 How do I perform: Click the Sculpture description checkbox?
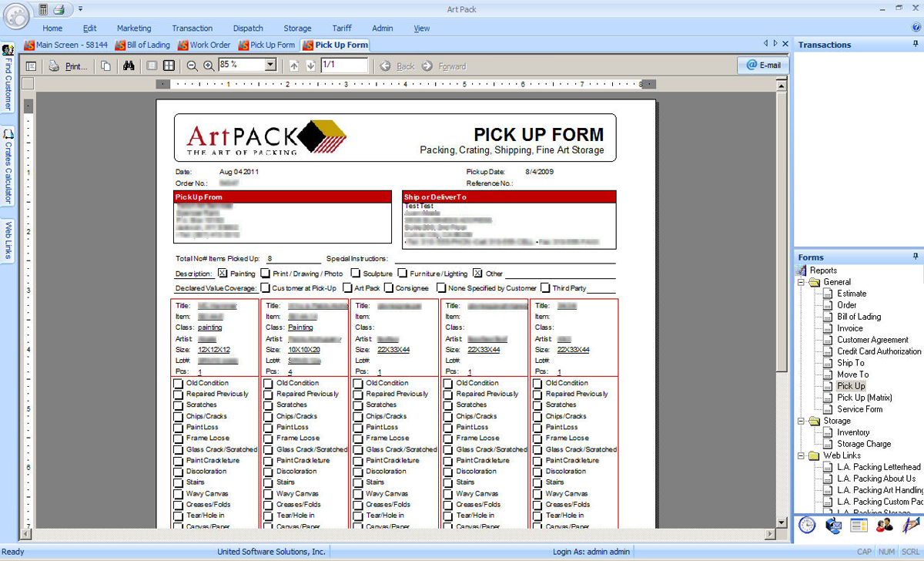356,273
